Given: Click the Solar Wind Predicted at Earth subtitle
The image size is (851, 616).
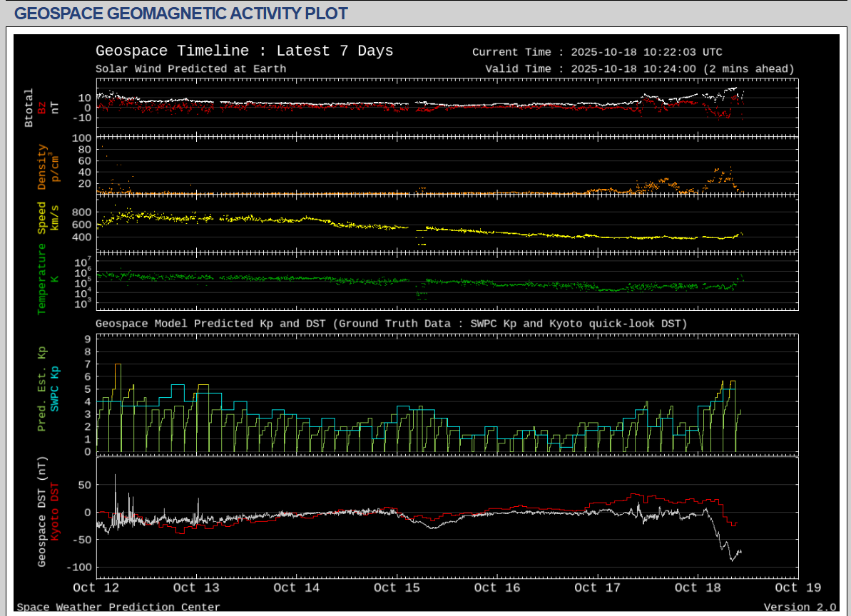Looking at the screenshot, I should coord(190,69).
